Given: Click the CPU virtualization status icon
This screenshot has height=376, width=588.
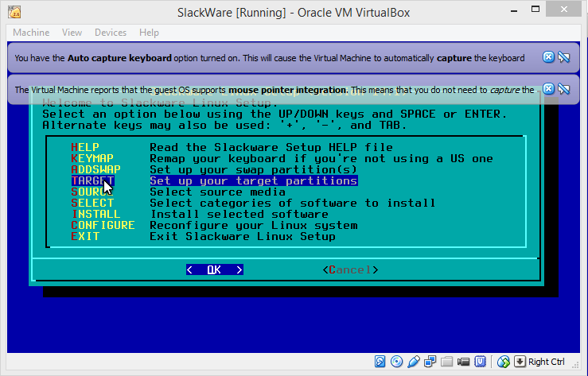Looking at the screenshot, I should (480, 362).
